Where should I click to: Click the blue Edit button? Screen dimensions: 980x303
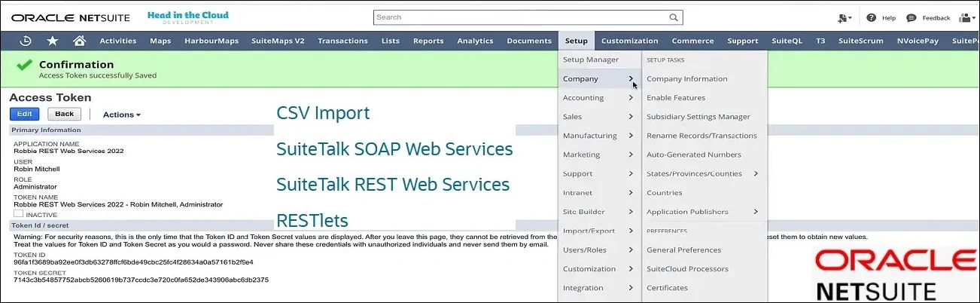click(24, 114)
